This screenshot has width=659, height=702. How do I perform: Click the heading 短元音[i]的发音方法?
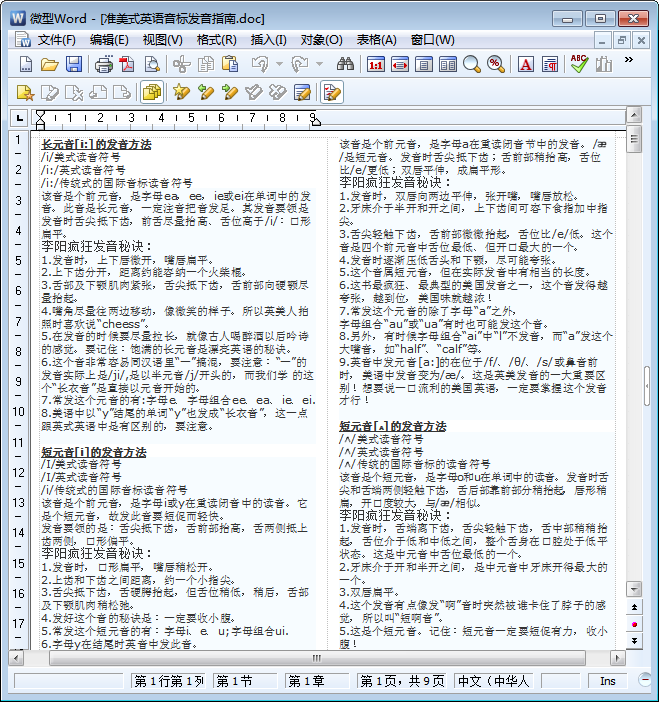[94, 452]
